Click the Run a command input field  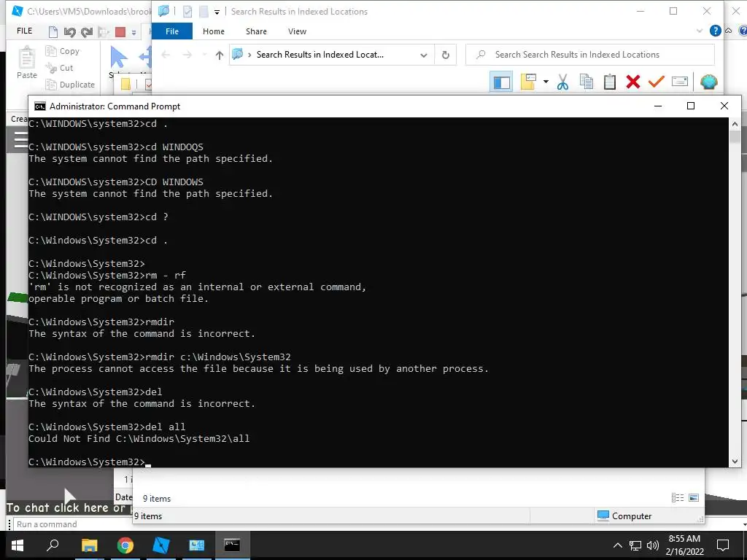pyautogui.click(x=71, y=524)
